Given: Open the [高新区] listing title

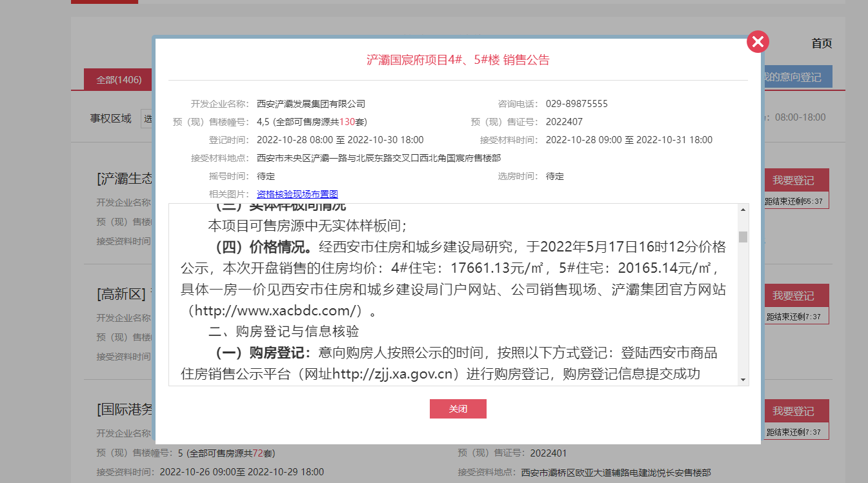Looking at the screenshot, I should pos(124,295).
